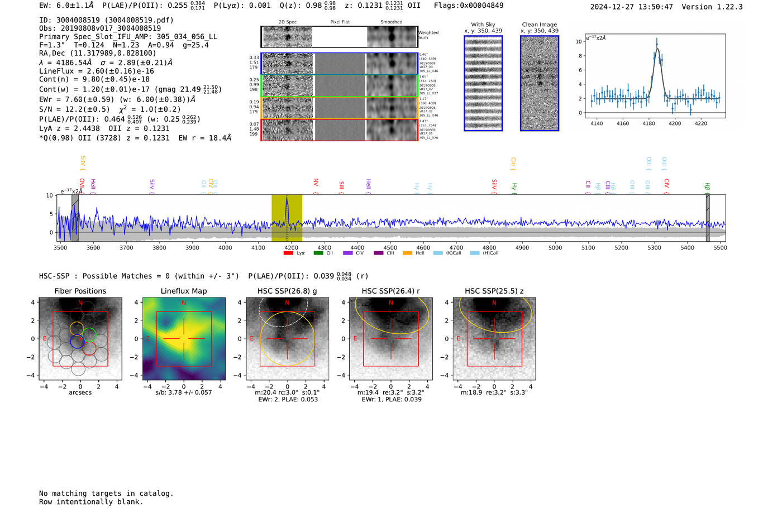The width and height of the screenshot is (782, 532).
Task: Open the HSC SSP(26.4) r image
Action: [391, 339]
